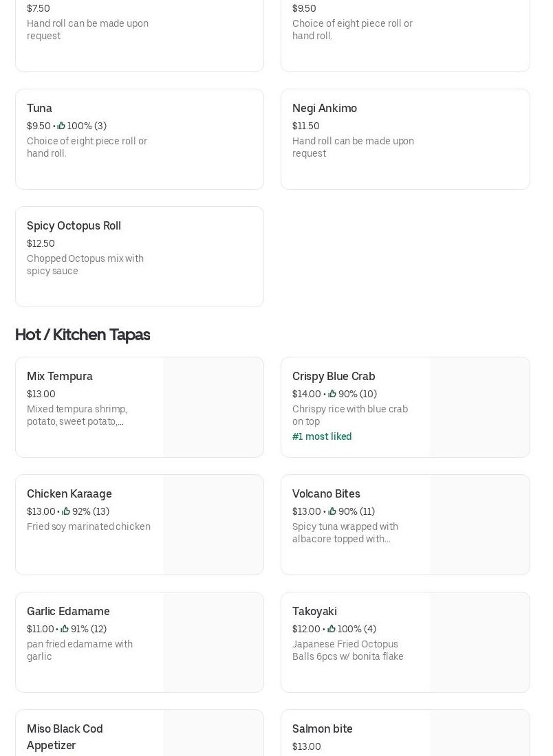Screen dimensions: 553x756
Task: Click the Takoyaki item image
Action: 479,642
